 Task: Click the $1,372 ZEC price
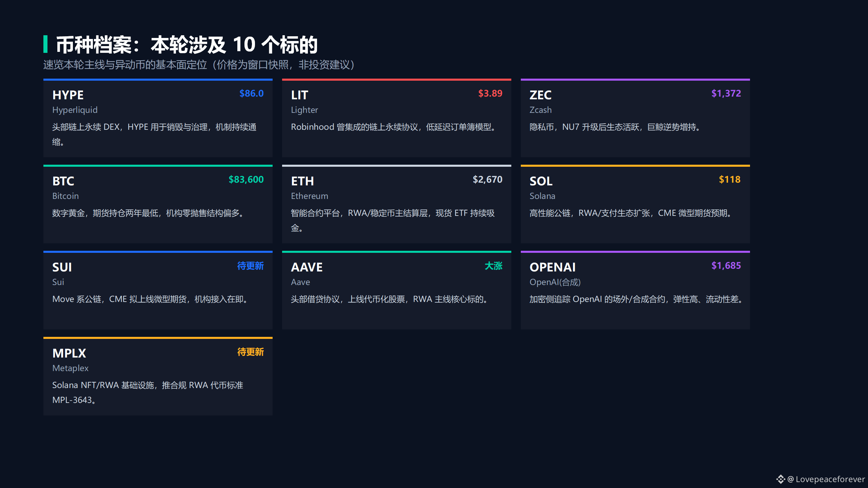[726, 93]
